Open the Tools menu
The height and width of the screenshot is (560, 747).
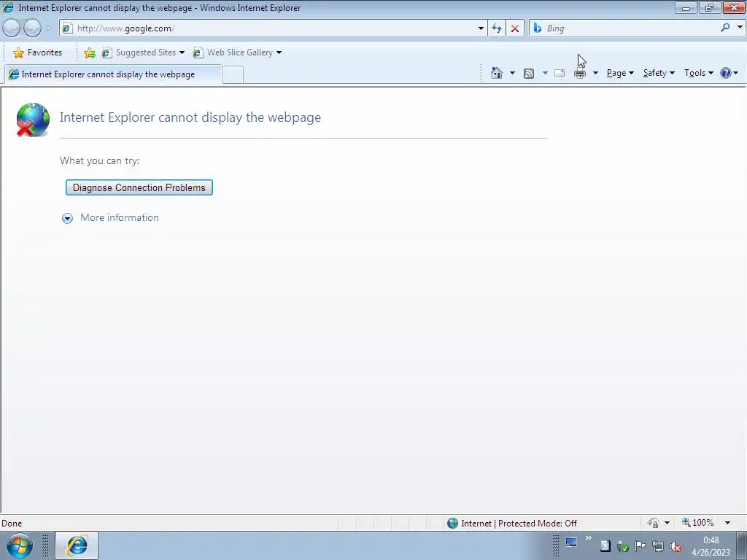(698, 73)
